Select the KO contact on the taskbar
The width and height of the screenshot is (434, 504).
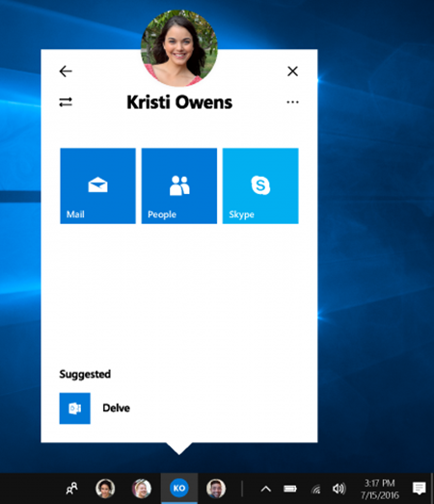click(179, 489)
